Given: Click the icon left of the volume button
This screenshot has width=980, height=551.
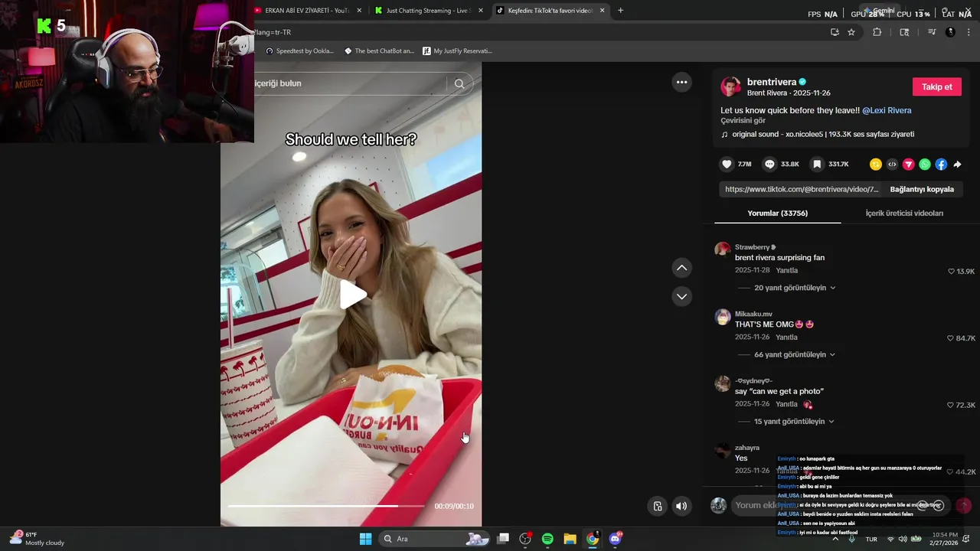Looking at the screenshot, I should click(x=657, y=506).
